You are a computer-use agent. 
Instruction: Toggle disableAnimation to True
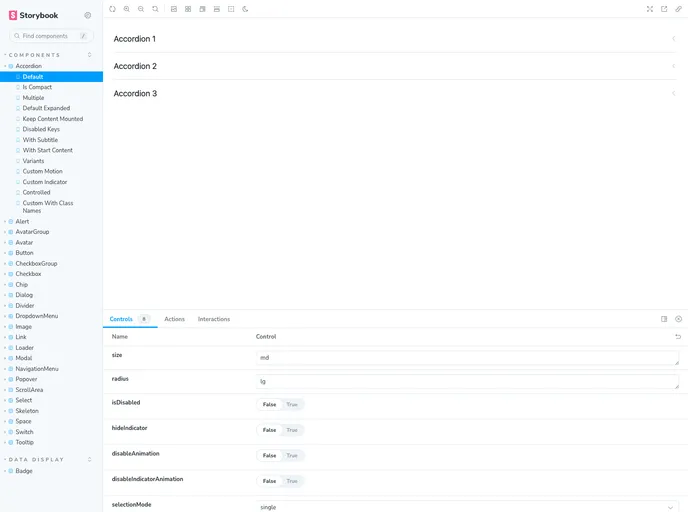292,455
